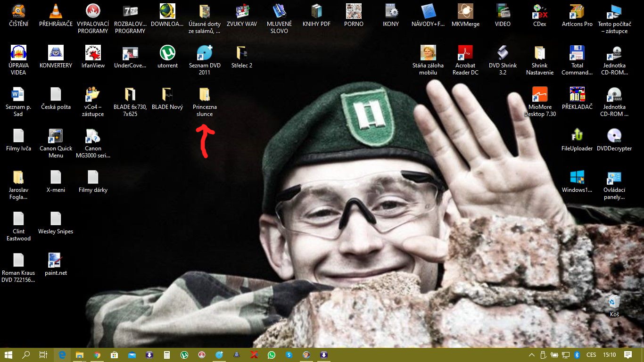
Task: Select the Koš recycle bin
Action: click(x=614, y=305)
